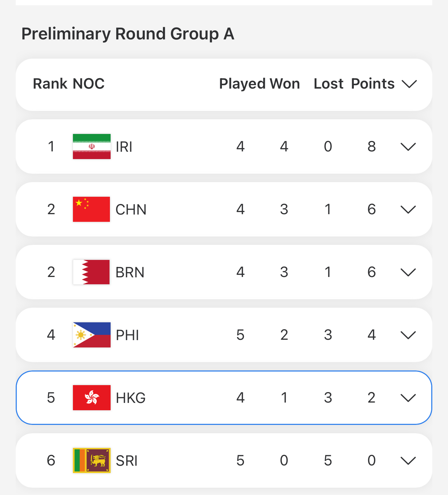
Task: Open the header row chevron beside Points
Action: pyautogui.click(x=409, y=84)
